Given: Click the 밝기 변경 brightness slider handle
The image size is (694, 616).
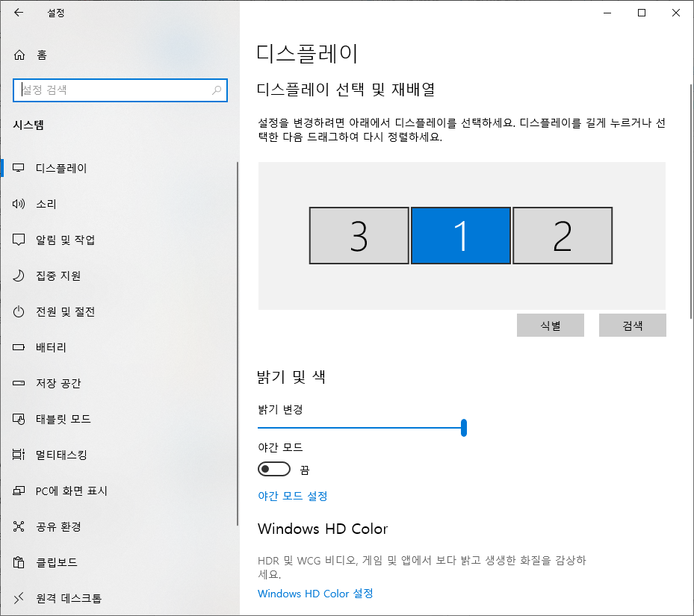Looking at the screenshot, I should (x=463, y=428).
